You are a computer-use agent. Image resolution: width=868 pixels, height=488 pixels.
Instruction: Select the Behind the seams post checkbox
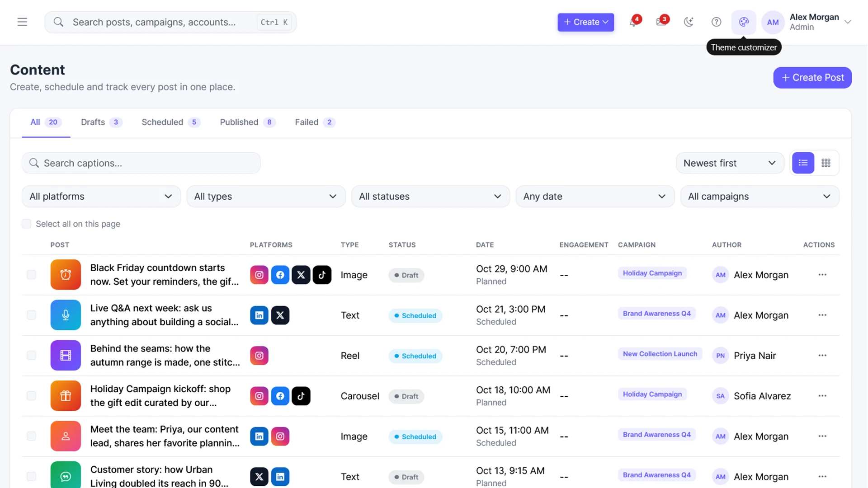[x=31, y=356]
